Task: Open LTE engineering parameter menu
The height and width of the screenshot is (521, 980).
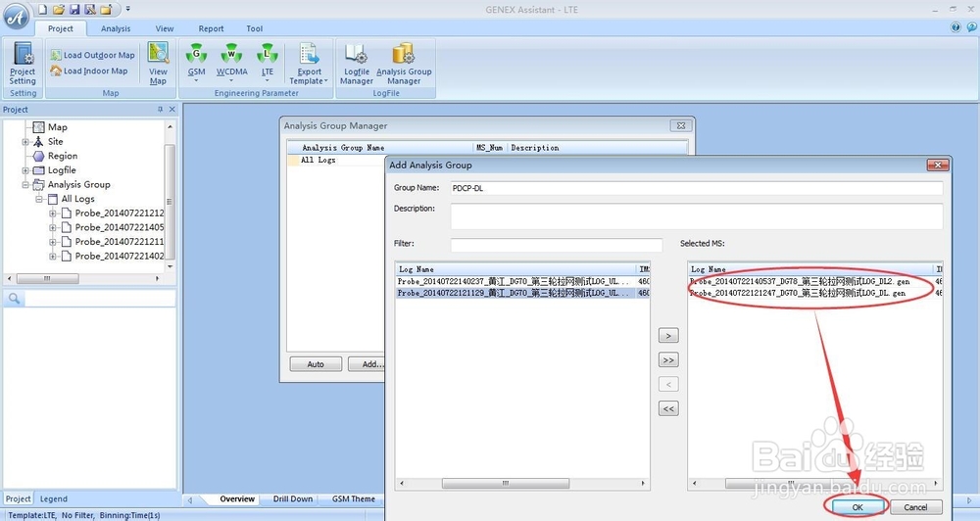Action: pos(268,63)
